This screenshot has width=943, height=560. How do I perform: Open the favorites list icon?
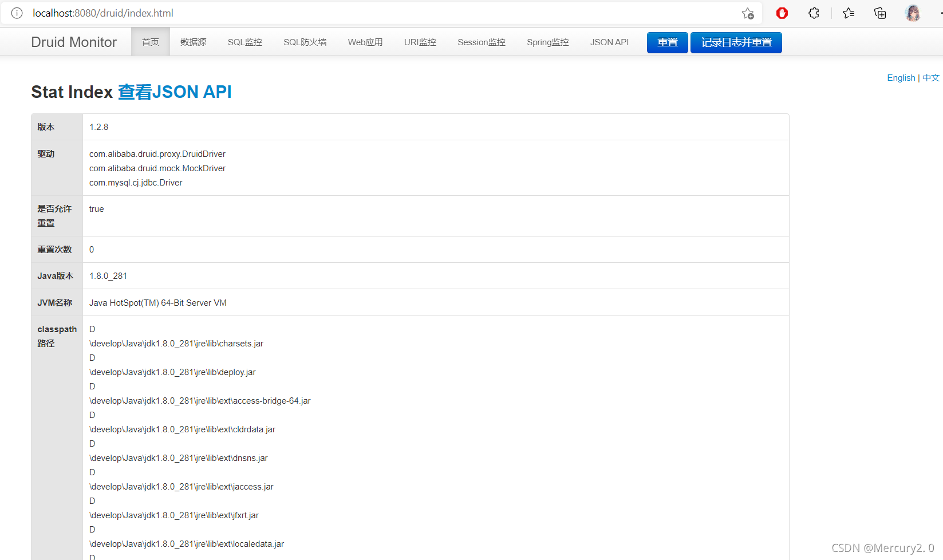point(849,13)
